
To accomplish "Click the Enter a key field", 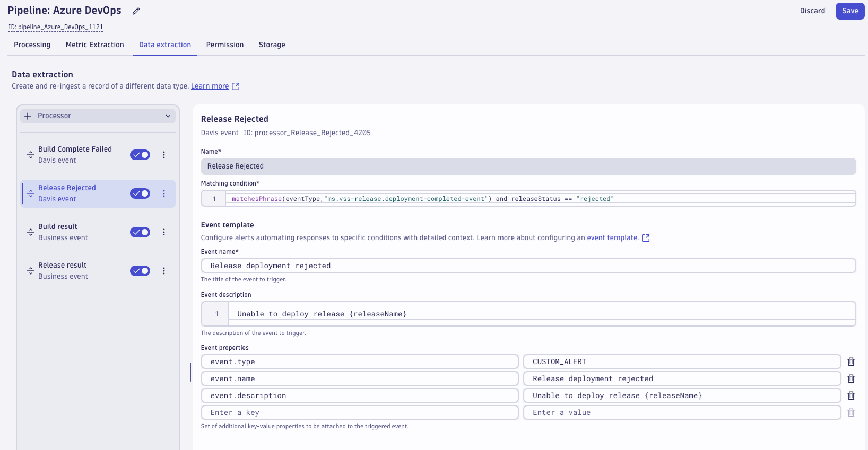I will click(x=360, y=412).
